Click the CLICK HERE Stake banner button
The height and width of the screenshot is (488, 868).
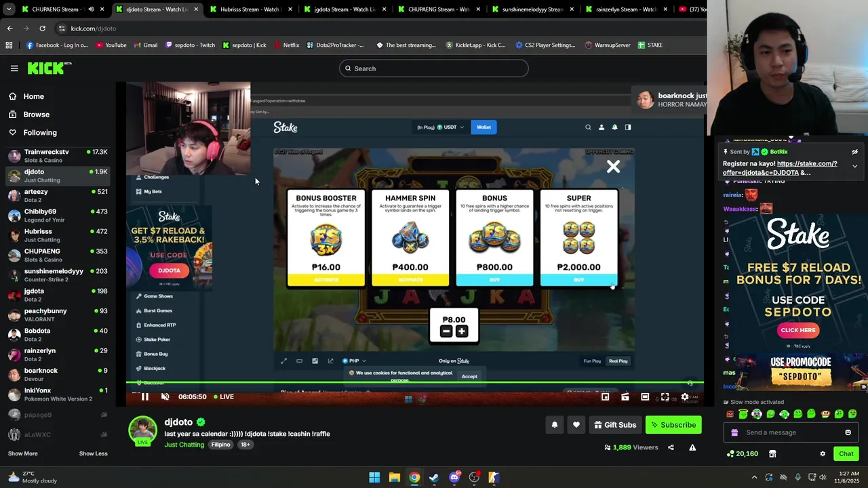[x=797, y=330]
